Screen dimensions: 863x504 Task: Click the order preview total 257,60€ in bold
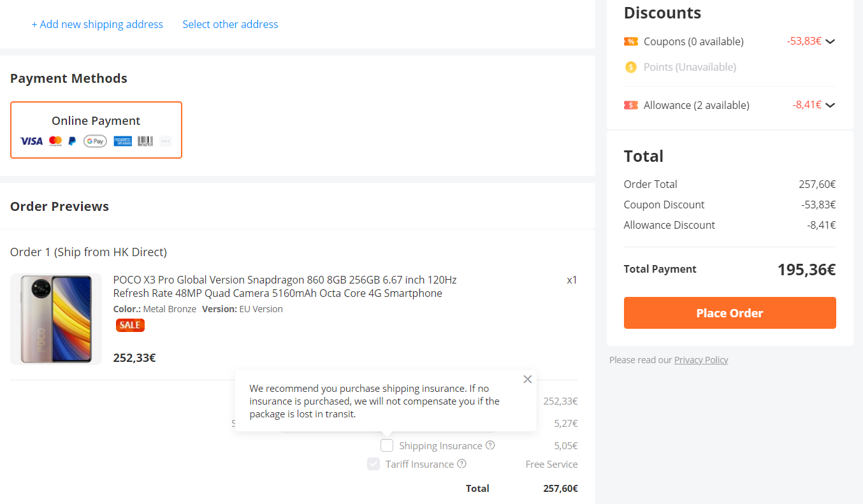[560, 489]
